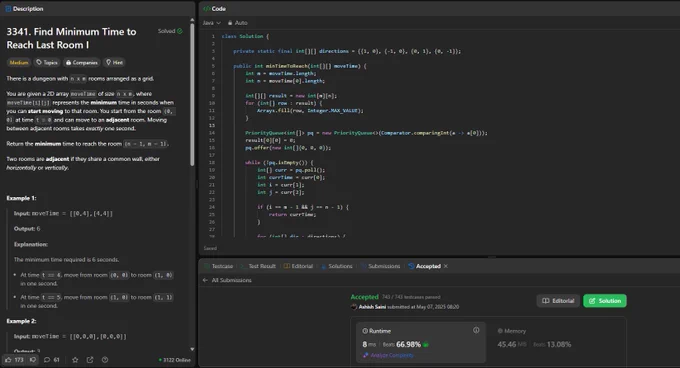Click the Example 2 heading

[x=21, y=321]
